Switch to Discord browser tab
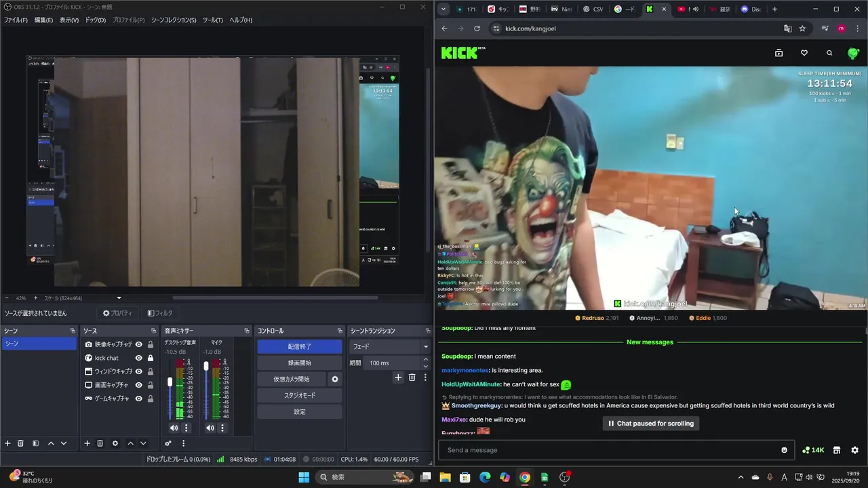868x488 pixels. pos(751,9)
